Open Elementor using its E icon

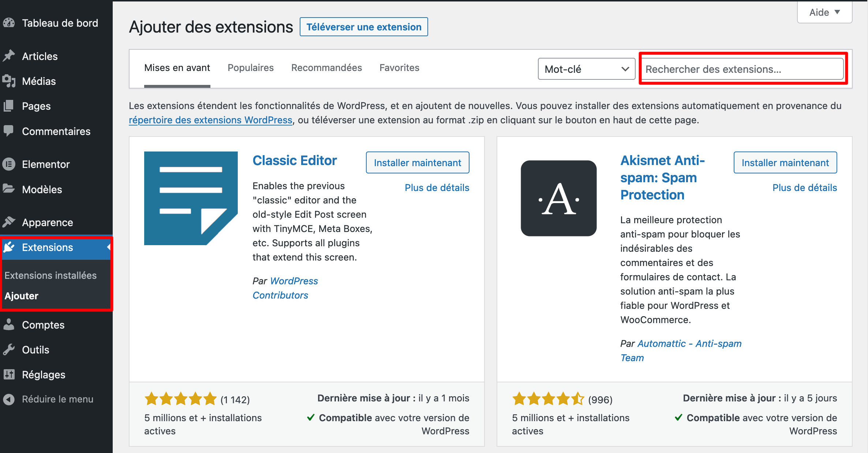(x=9, y=164)
